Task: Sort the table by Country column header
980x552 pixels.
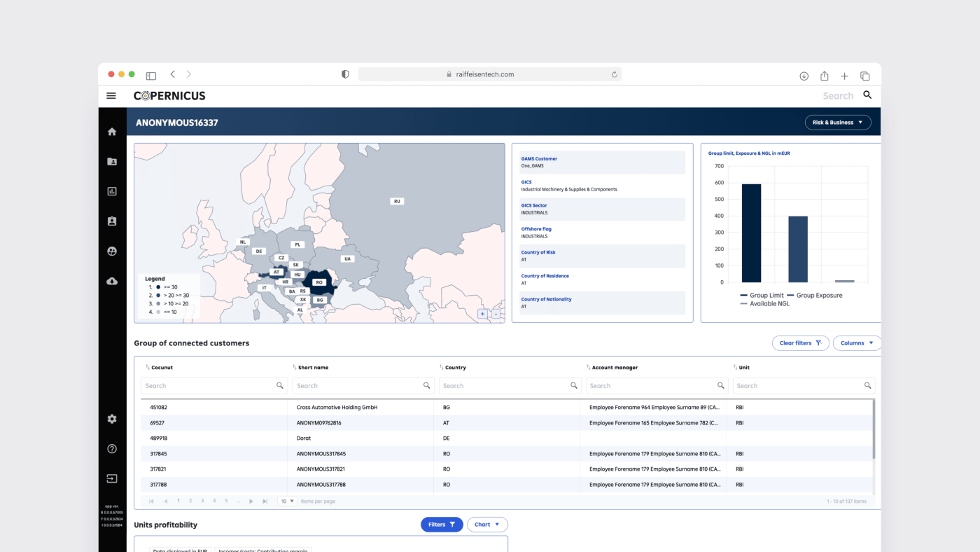Action: tap(455, 367)
